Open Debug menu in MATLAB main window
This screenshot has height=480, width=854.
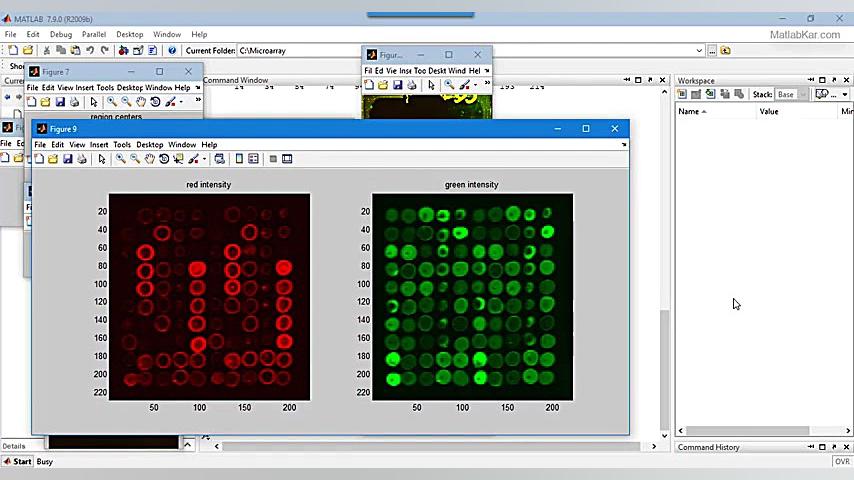61,34
